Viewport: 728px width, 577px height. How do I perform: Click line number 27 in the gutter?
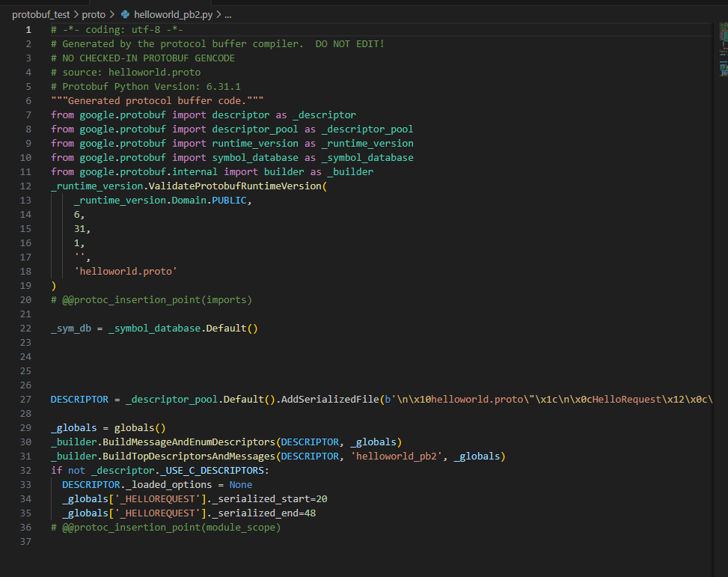(x=26, y=399)
